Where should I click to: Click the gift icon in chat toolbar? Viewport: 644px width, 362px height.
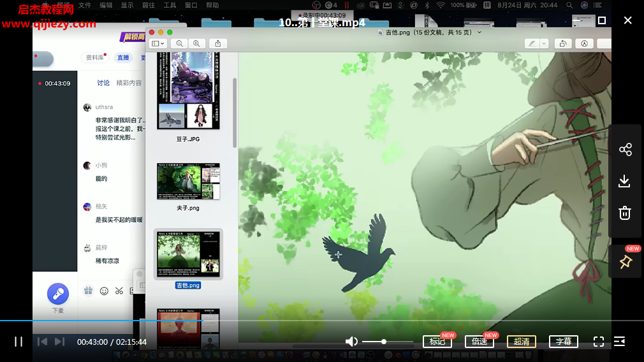point(88,291)
